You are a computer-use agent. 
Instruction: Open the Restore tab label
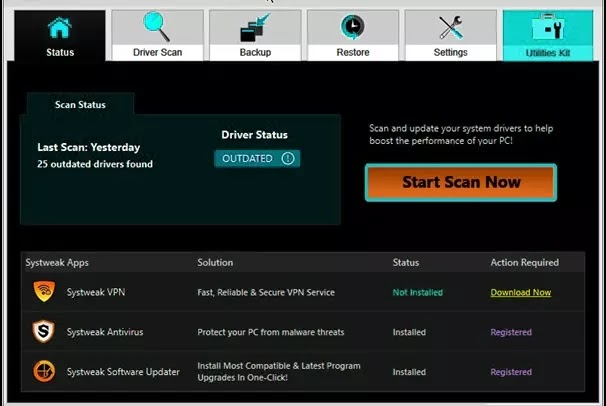(353, 52)
